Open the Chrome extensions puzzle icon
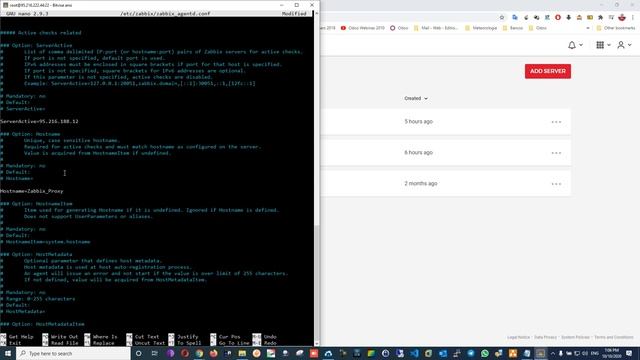The image size is (640, 360). pos(600,17)
